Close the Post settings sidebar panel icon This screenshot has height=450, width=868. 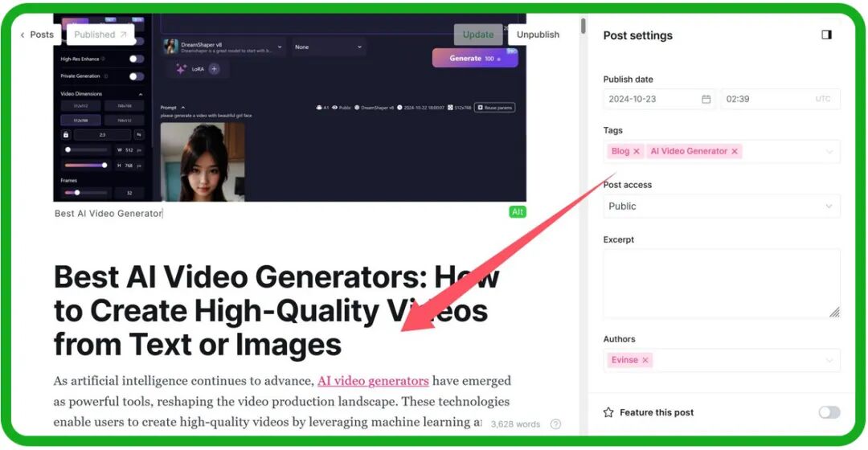click(826, 35)
